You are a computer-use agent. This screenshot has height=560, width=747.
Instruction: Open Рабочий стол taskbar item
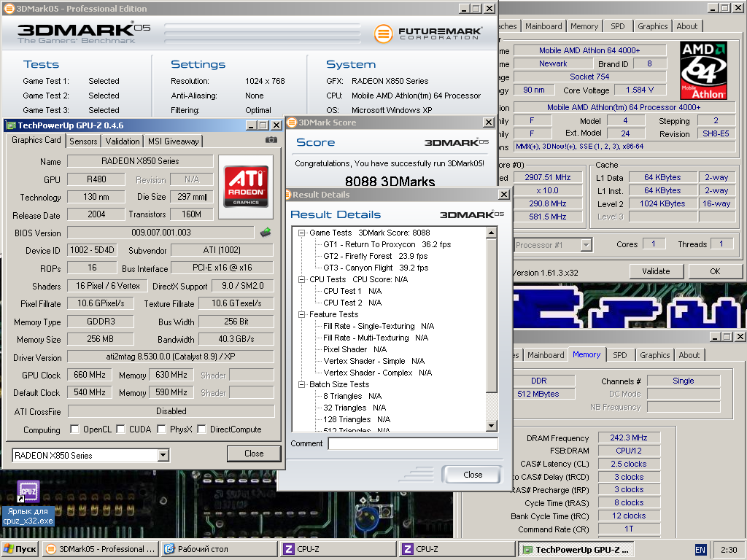click(x=219, y=549)
